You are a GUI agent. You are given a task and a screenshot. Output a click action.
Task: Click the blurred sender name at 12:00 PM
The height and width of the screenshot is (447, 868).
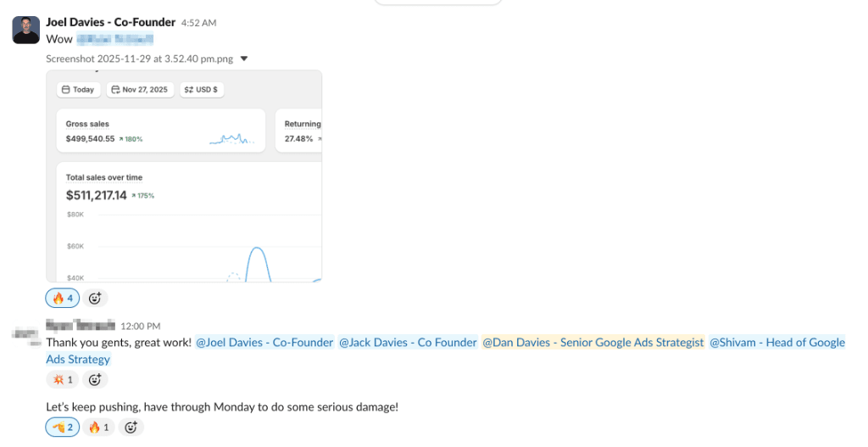pos(81,325)
